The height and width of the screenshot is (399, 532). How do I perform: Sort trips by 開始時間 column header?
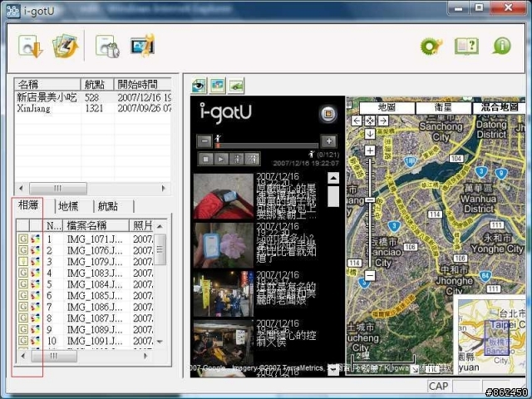coord(142,84)
